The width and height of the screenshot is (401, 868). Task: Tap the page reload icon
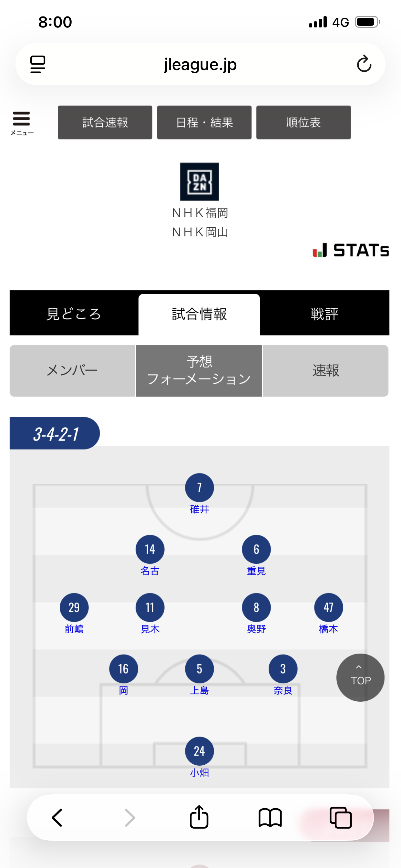click(364, 64)
